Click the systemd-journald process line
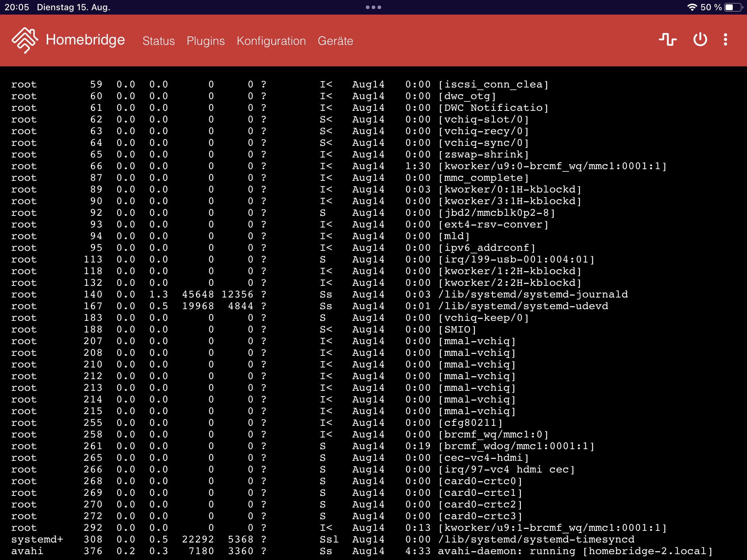747x560 pixels. (x=533, y=294)
